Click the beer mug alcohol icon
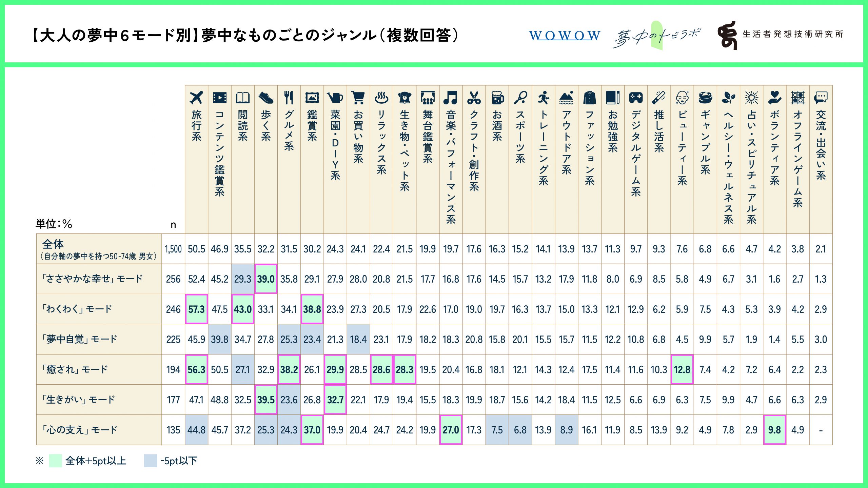This screenshot has height=488, width=868. coord(497,98)
